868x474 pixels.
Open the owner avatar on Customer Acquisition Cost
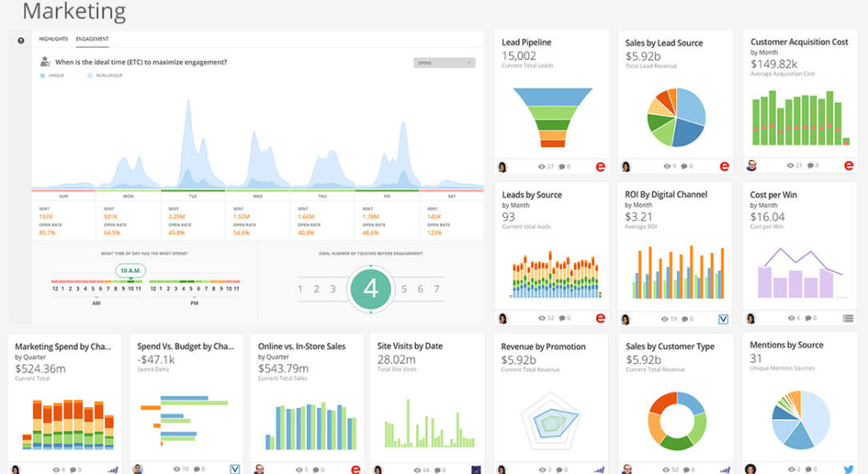751,166
